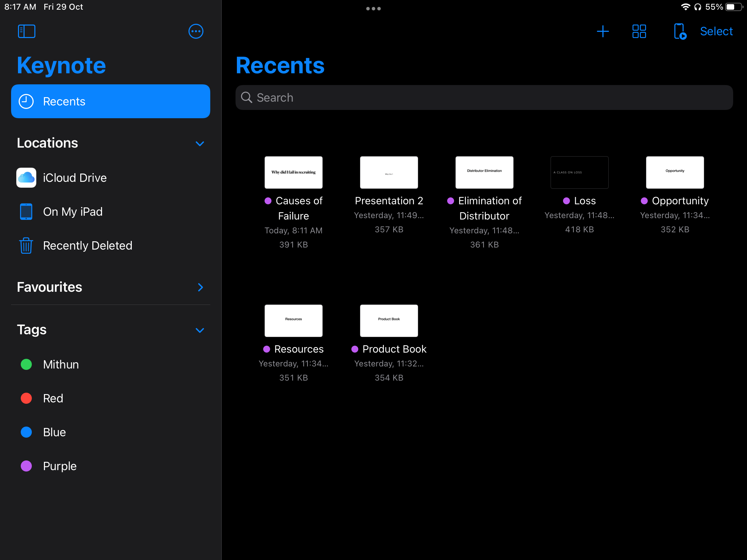Open the Keynote Remote device icon
The image size is (747, 560).
coord(680,31)
